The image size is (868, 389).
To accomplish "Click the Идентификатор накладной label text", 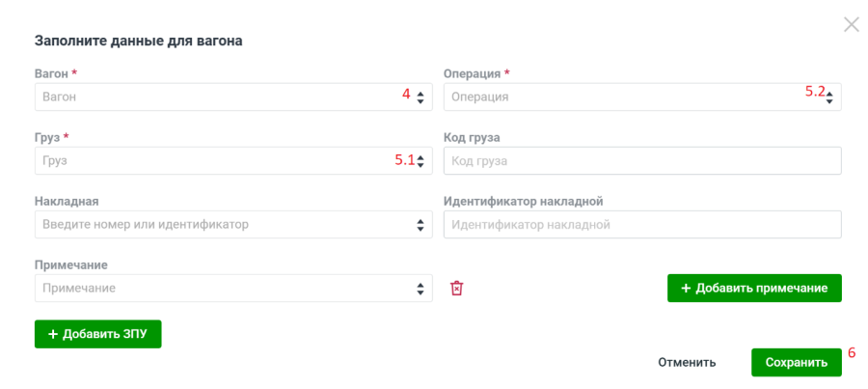I will 522,201.
